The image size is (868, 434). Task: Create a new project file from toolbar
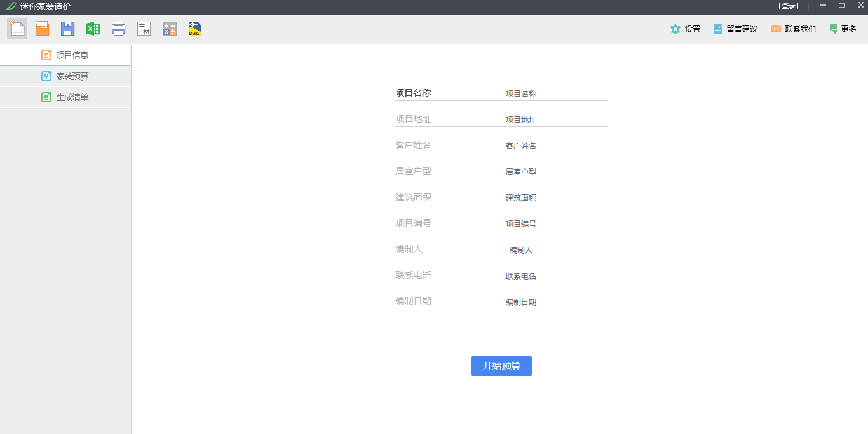click(x=17, y=29)
